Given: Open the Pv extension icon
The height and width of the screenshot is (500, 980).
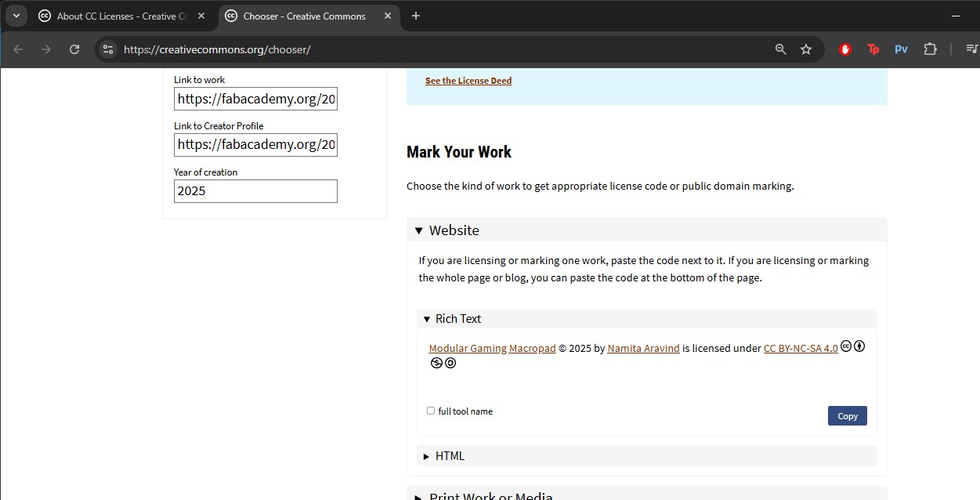Looking at the screenshot, I should [x=901, y=49].
